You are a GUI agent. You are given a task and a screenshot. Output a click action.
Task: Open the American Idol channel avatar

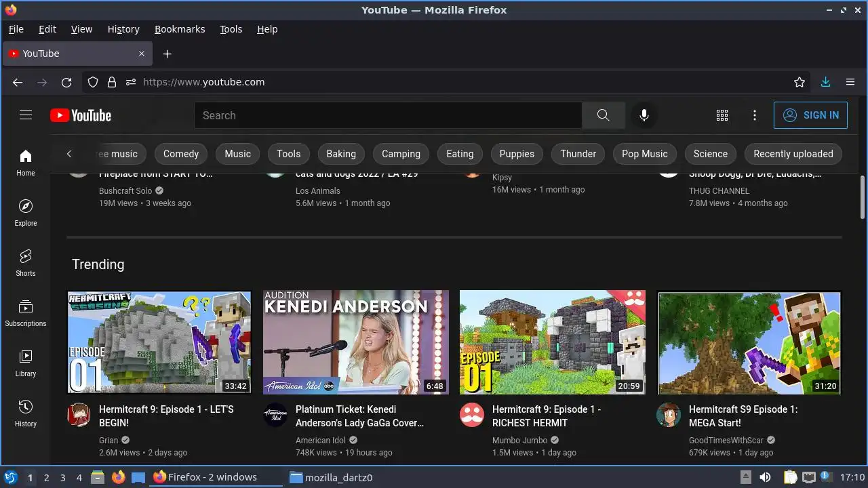point(275,415)
